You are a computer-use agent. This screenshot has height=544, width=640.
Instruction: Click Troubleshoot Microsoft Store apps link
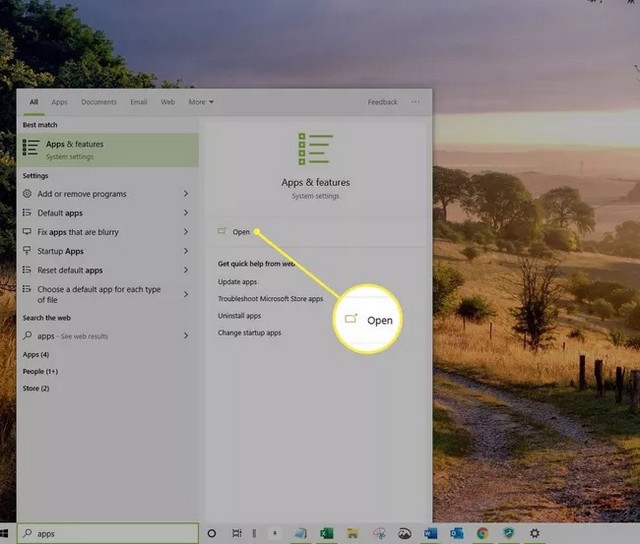270,298
